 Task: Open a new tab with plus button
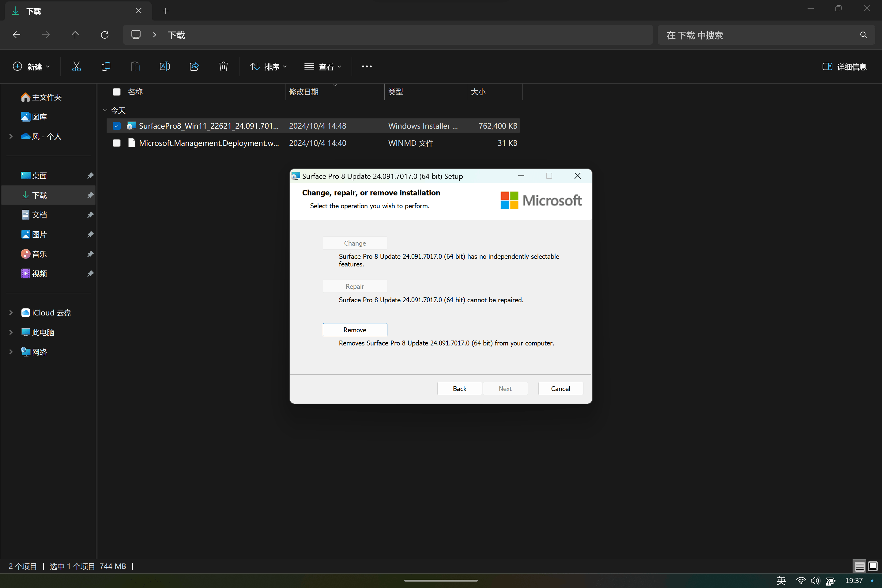[x=166, y=11]
